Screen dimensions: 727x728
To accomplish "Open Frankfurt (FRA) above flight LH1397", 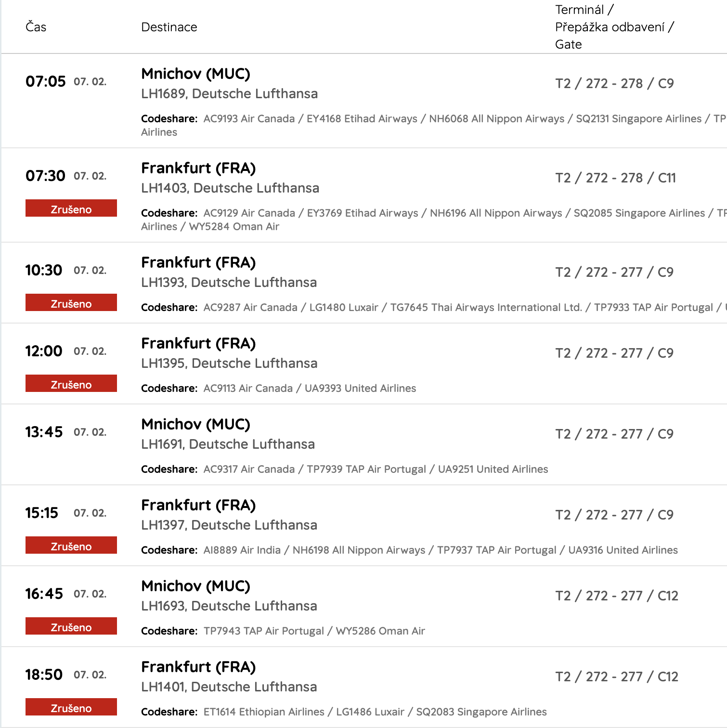I will click(198, 505).
